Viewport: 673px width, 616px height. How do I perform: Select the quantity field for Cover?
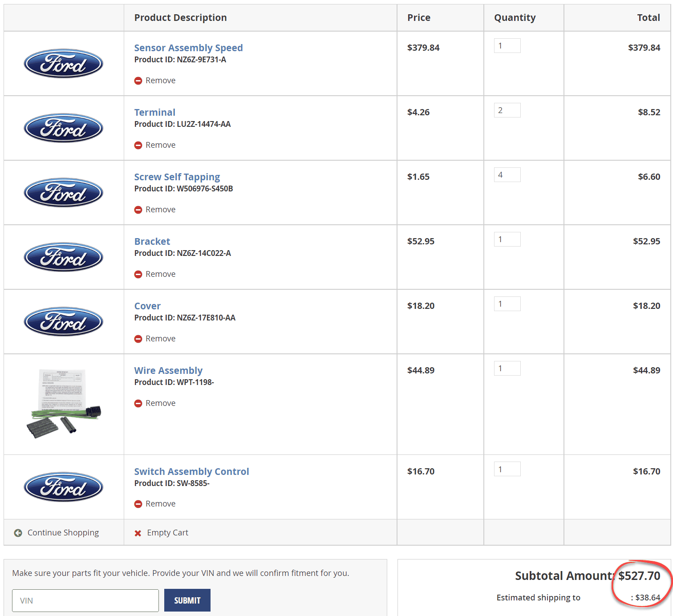(x=507, y=304)
